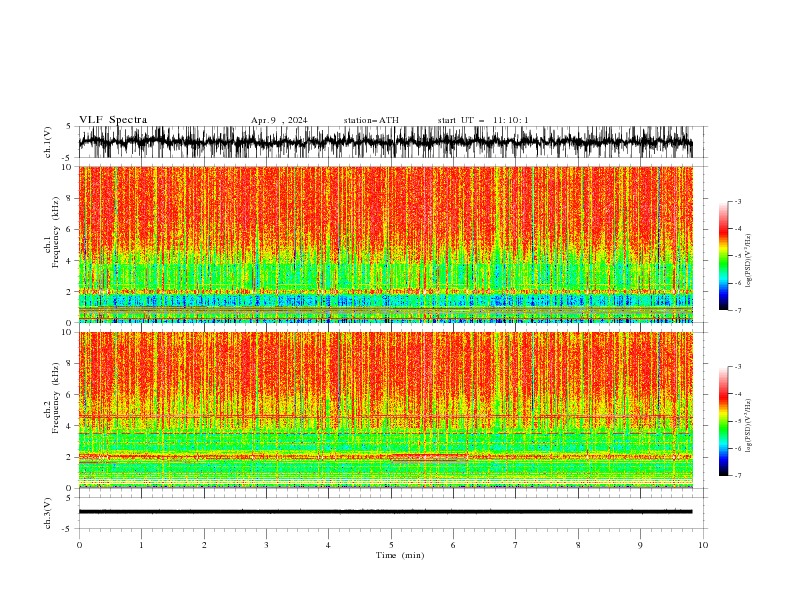Click the "-5" tick on the ch.2 colorbar
Image resolution: width=792 pixels, height=612 pixels.
[737, 421]
